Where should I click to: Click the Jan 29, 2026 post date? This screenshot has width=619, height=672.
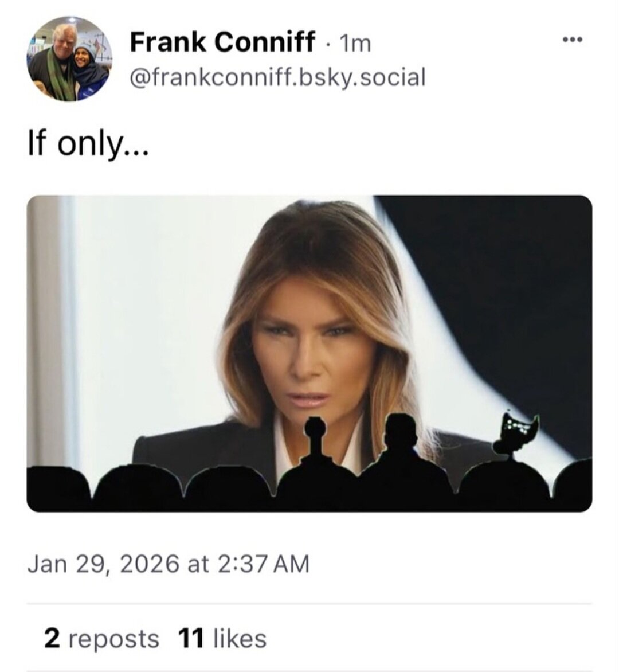168,564
